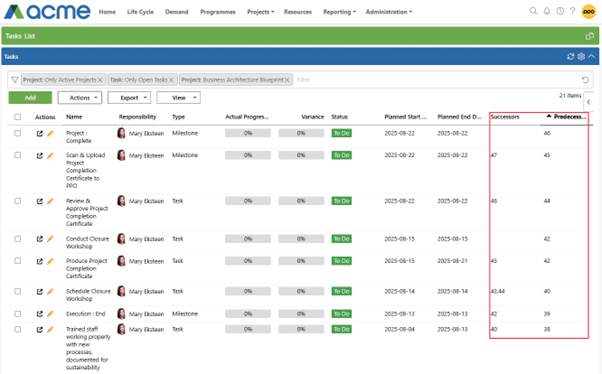Open the Reporting menu
The height and width of the screenshot is (374, 602).
(x=339, y=12)
